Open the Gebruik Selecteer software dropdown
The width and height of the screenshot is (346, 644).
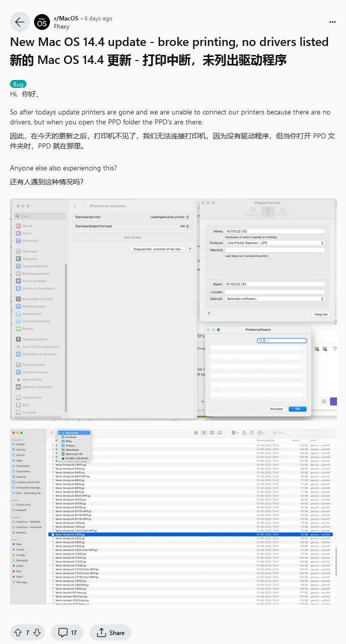[x=275, y=299]
